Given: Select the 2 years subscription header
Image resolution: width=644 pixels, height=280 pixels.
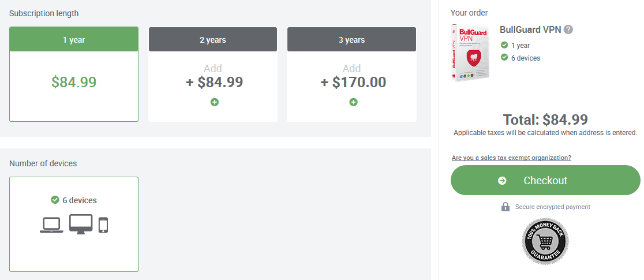Looking at the screenshot, I should pos(213,39).
